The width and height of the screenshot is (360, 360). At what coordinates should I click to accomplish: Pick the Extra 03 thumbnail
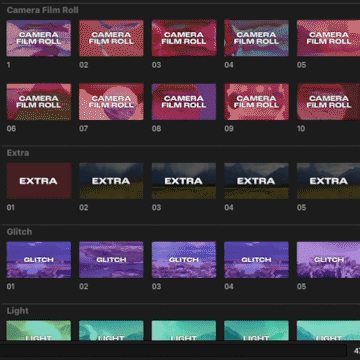click(x=184, y=181)
